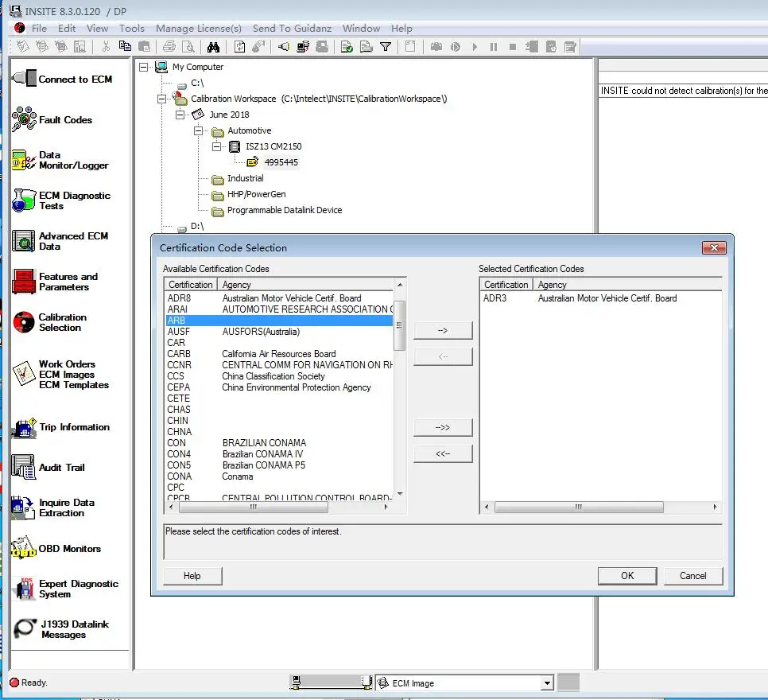This screenshot has height=700, width=768.
Task: Open Inquire Data Extraction
Action: (x=53, y=507)
